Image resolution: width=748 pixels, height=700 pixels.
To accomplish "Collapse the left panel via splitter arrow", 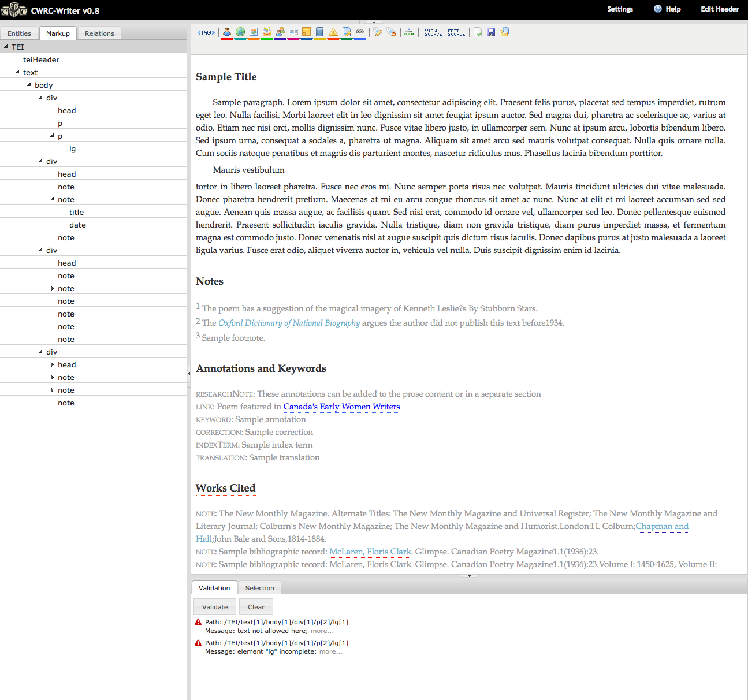I will (x=189, y=374).
